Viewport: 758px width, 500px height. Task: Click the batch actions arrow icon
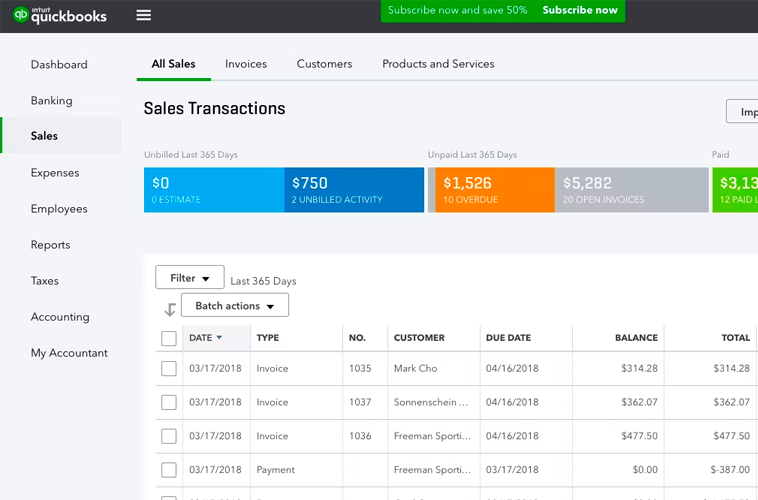(x=170, y=309)
